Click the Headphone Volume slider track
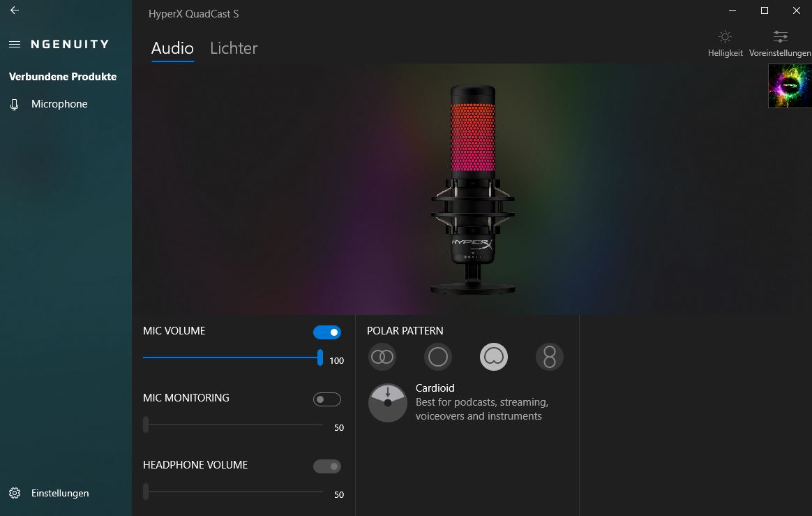Image resolution: width=812 pixels, height=516 pixels. tap(234, 492)
